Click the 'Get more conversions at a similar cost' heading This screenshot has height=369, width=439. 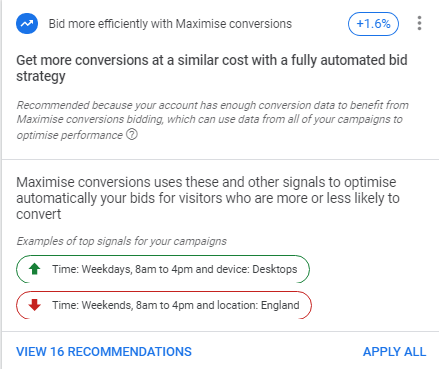(212, 68)
